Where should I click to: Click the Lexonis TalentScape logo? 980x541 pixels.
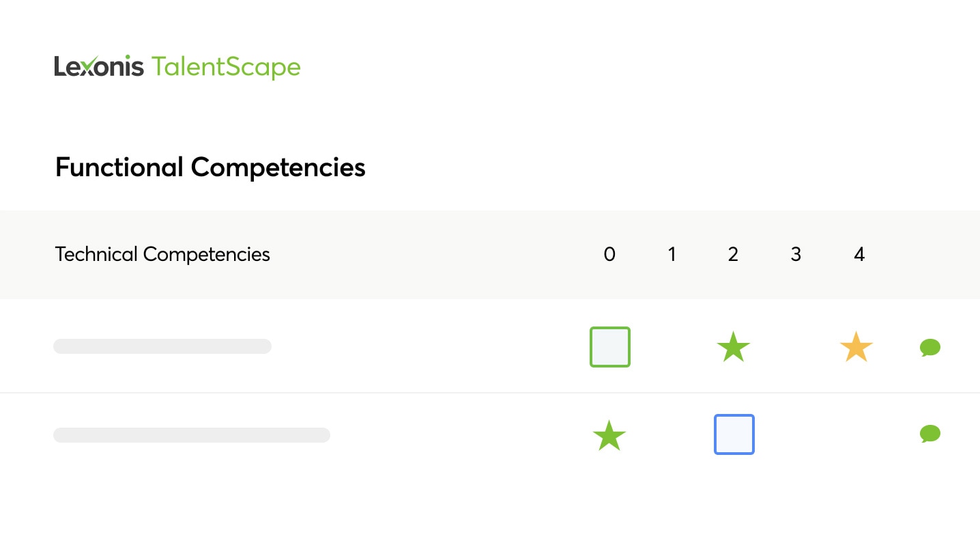coord(177,67)
